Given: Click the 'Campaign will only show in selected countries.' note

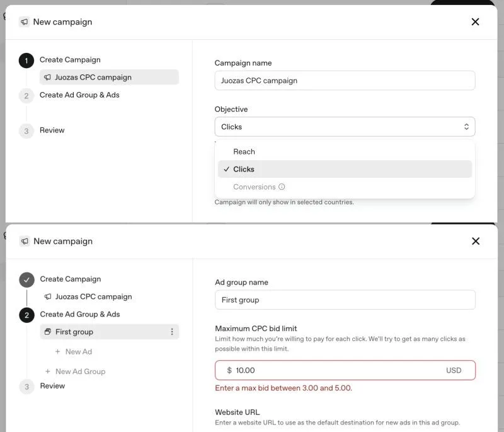Looking at the screenshot, I should pos(284,202).
